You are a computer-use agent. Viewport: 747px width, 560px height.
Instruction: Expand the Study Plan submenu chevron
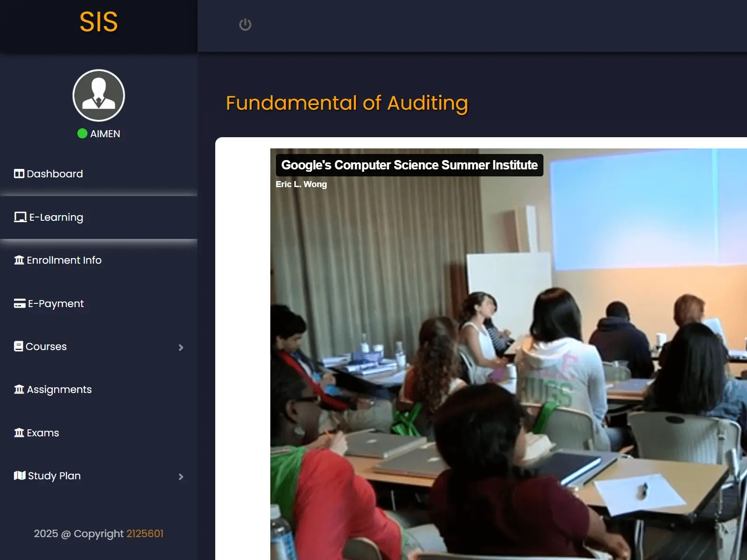coord(181,476)
